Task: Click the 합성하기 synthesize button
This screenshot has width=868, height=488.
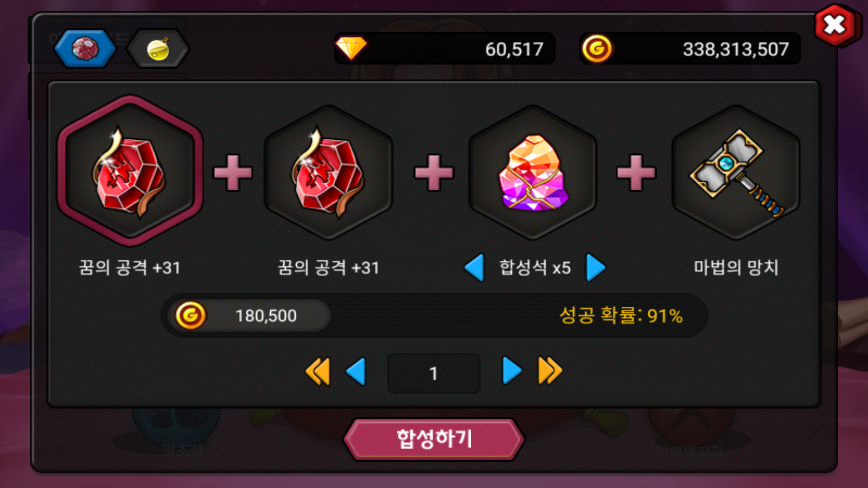Action: (x=434, y=439)
